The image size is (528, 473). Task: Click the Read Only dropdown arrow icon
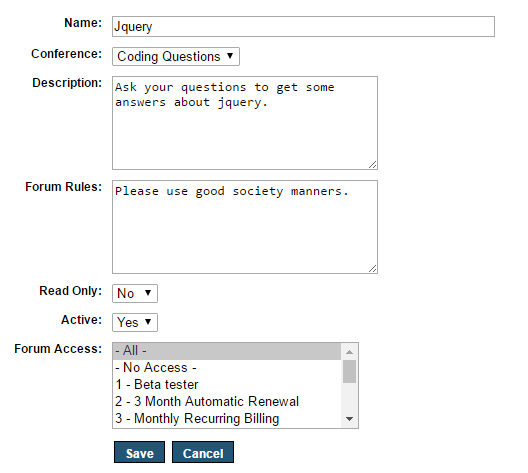pyautogui.click(x=148, y=293)
